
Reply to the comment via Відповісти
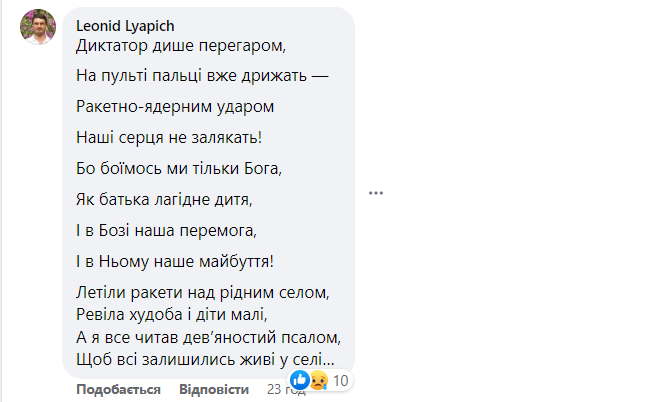click(x=213, y=389)
